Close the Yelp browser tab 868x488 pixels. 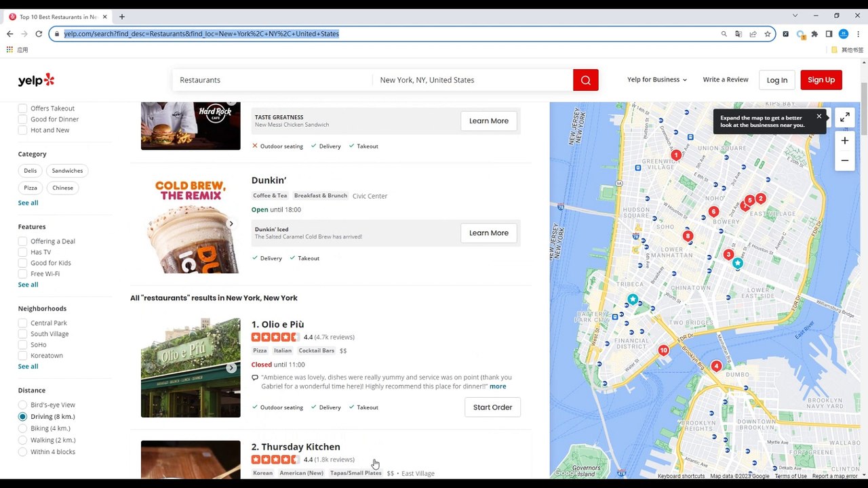point(104,16)
